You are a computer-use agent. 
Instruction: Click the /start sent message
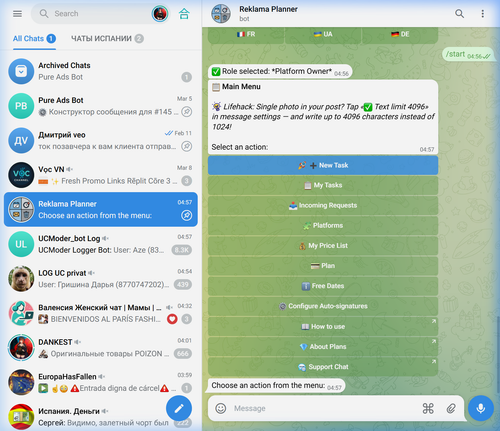pyautogui.click(x=468, y=54)
